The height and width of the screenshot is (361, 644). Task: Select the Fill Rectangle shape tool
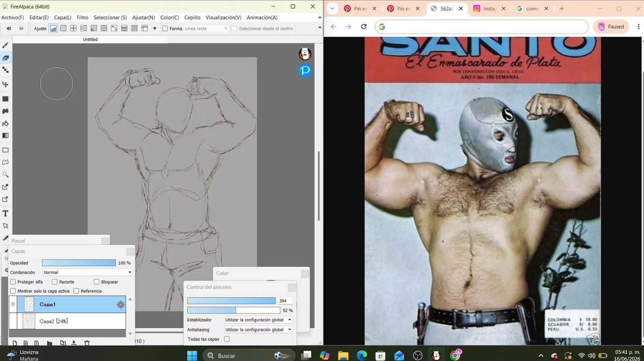pos(5,99)
